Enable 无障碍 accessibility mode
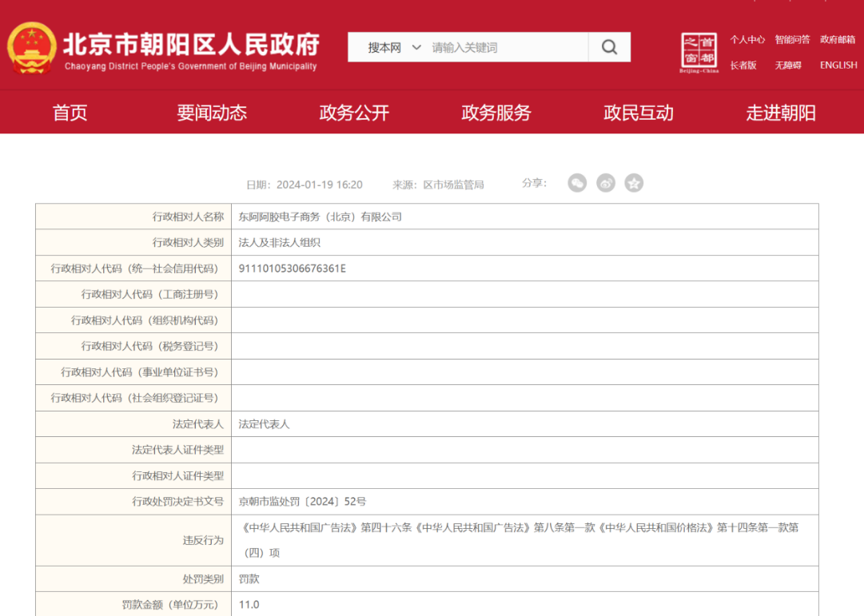This screenshot has width=864, height=616. click(x=787, y=66)
